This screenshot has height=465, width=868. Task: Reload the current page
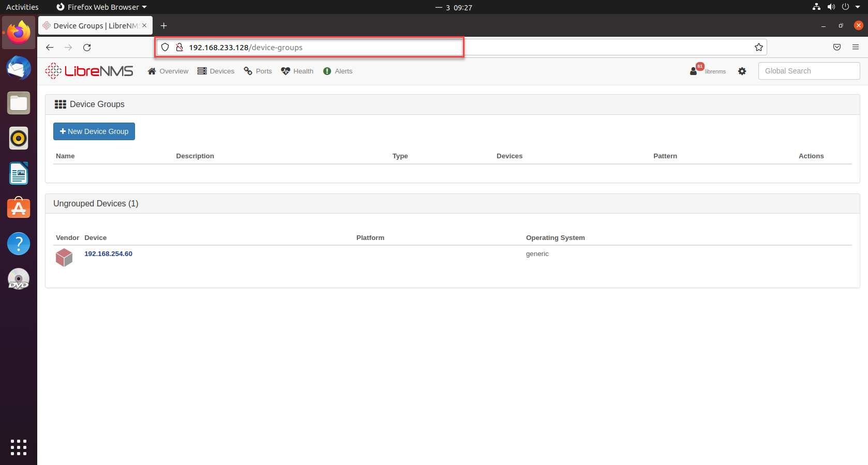[x=87, y=48]
